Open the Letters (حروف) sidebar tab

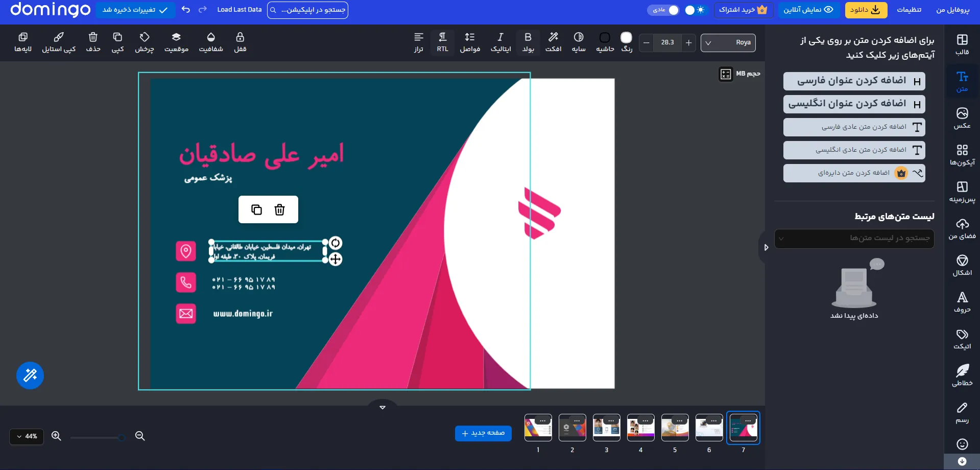[x=962, y=302]
